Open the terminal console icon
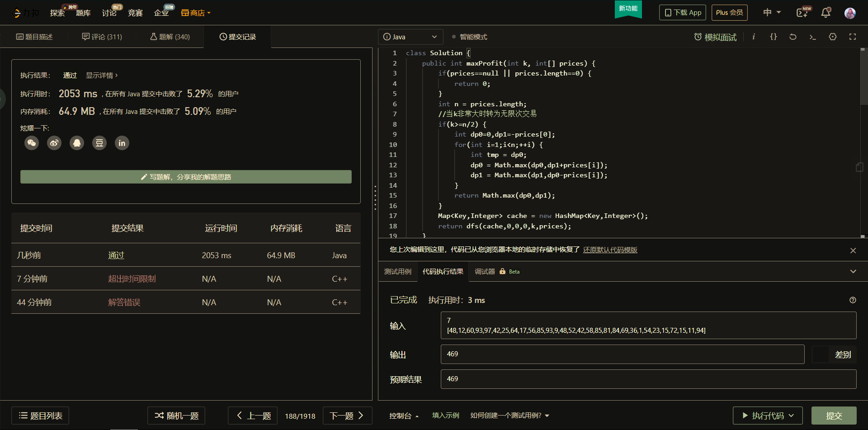The image size is (868, 430). click(813, 37)
